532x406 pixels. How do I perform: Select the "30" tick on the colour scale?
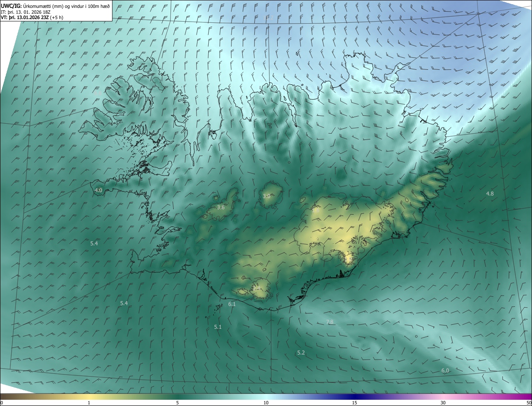[x=443, y=403]
